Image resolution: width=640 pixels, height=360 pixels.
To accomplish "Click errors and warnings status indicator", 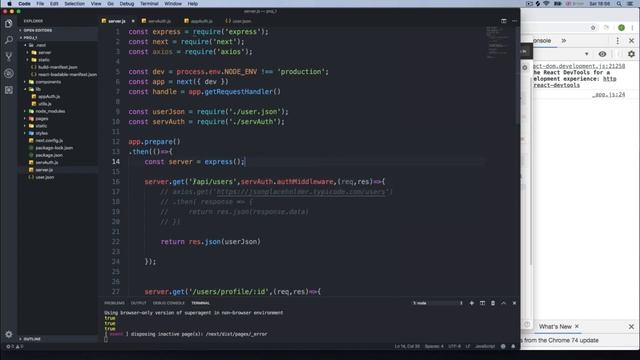I will tap(14, 347).
